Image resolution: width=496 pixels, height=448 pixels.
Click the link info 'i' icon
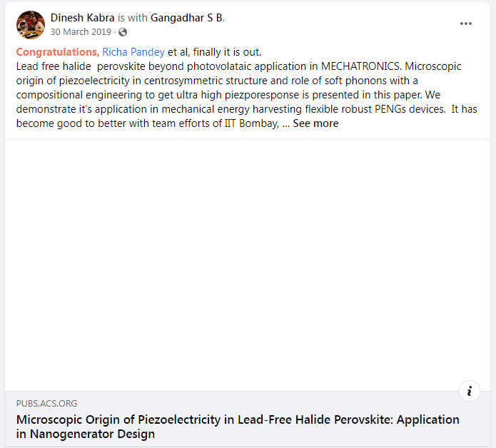470,391
